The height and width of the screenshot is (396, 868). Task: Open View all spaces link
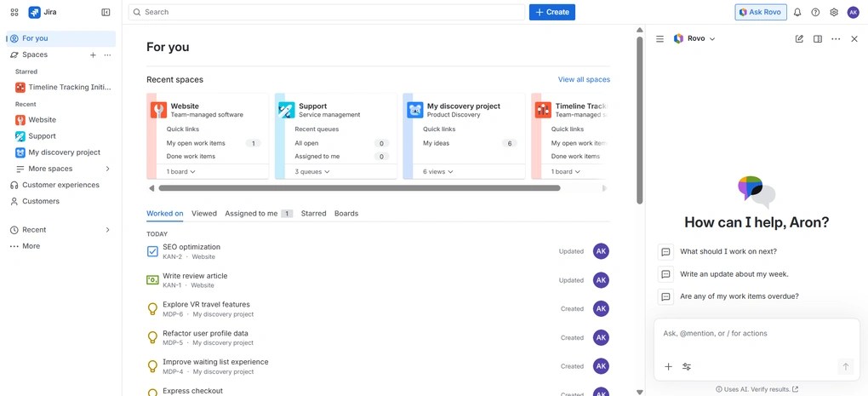pos(584,80)
